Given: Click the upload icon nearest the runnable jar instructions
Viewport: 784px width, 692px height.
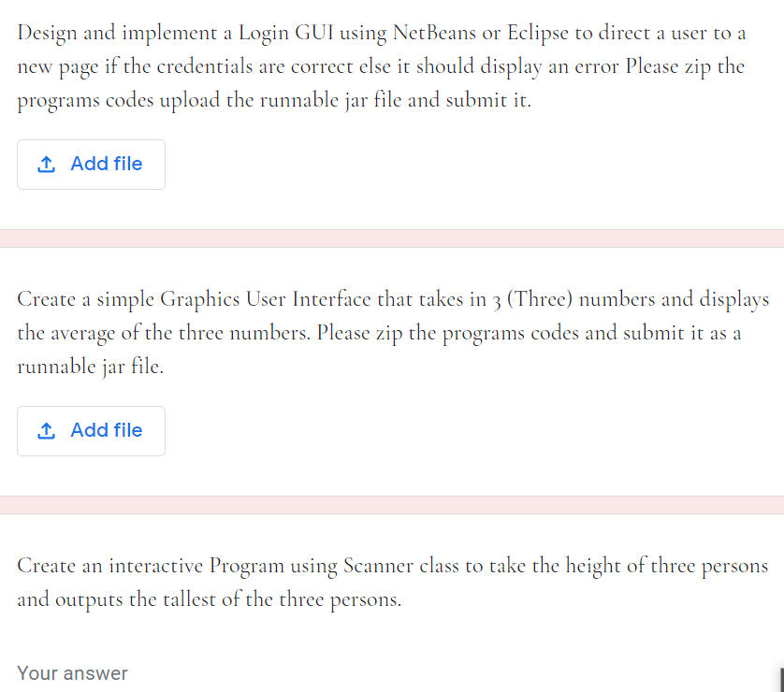Looking at the screenshot, I should pyautogui.click(x=45, y=430).
